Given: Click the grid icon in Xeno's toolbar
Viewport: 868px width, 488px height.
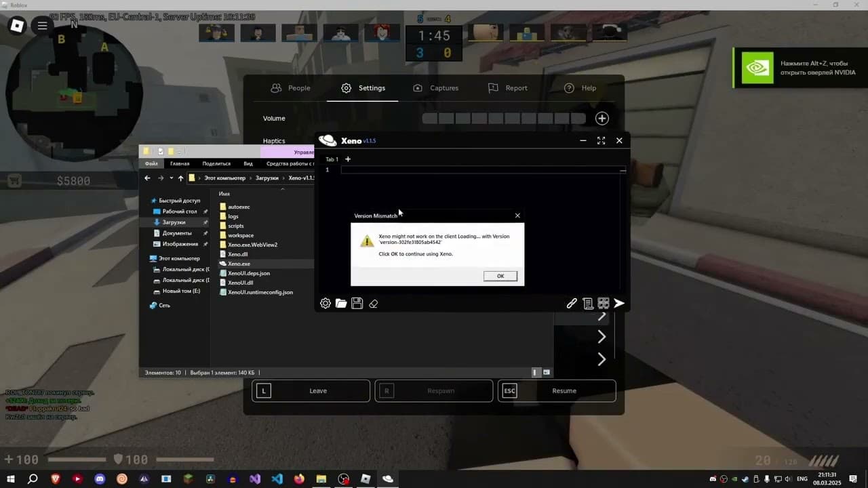Looking at the screenshot, I should tap(604, 304).
